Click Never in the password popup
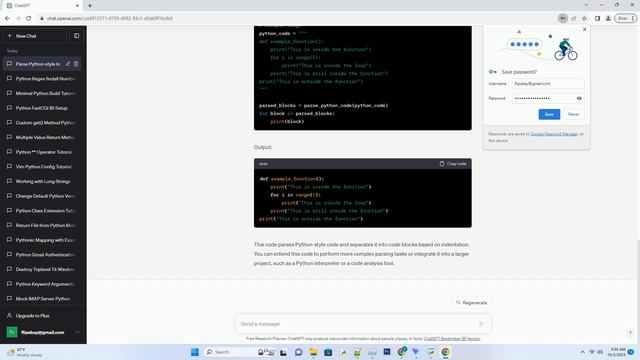 (573, 114)
